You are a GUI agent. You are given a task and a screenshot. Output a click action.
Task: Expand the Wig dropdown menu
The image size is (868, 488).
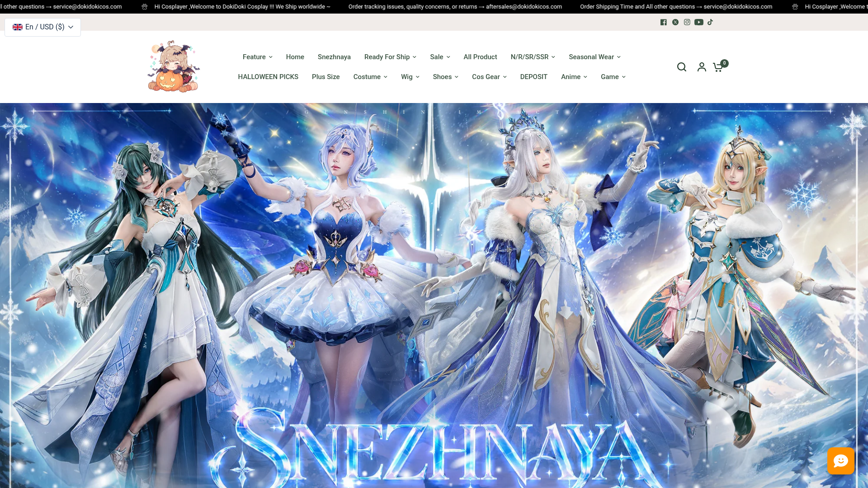pyautogui.click(x=410, y=77)
